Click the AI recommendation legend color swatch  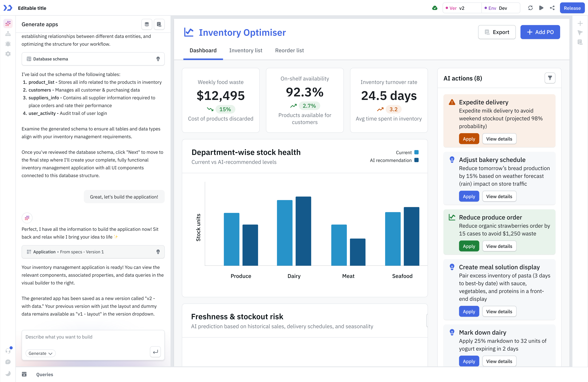pos(417,160)
